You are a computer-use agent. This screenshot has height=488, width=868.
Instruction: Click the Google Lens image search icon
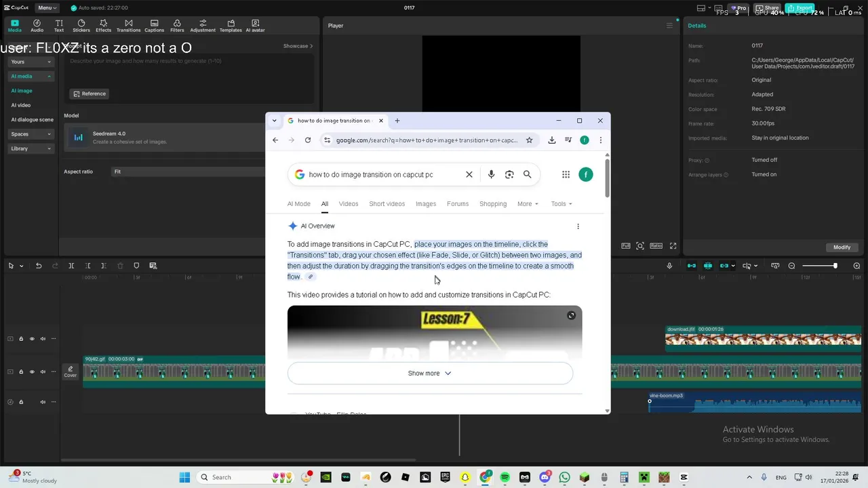click(x=509, y=174)
